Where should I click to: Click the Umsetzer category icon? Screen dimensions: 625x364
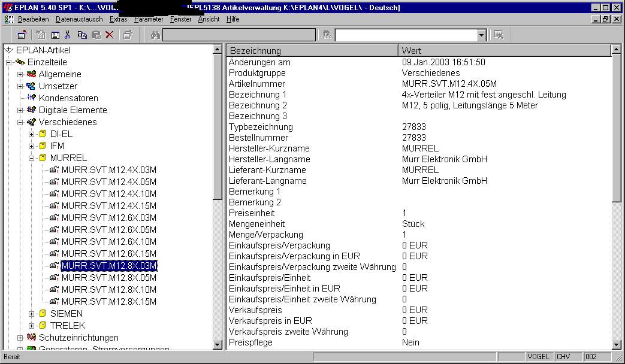pos(31,86)
